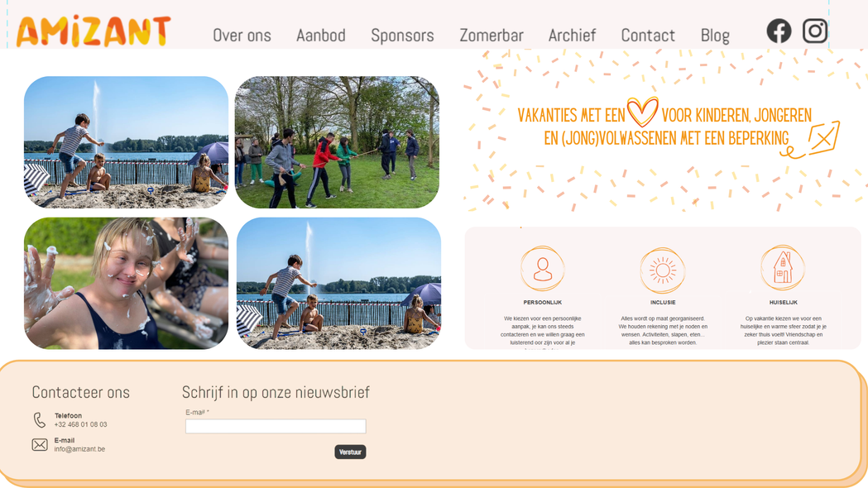Screen dimensions: 868x488
Task: Open the Blog page
Action: click(x=715, y=36)
